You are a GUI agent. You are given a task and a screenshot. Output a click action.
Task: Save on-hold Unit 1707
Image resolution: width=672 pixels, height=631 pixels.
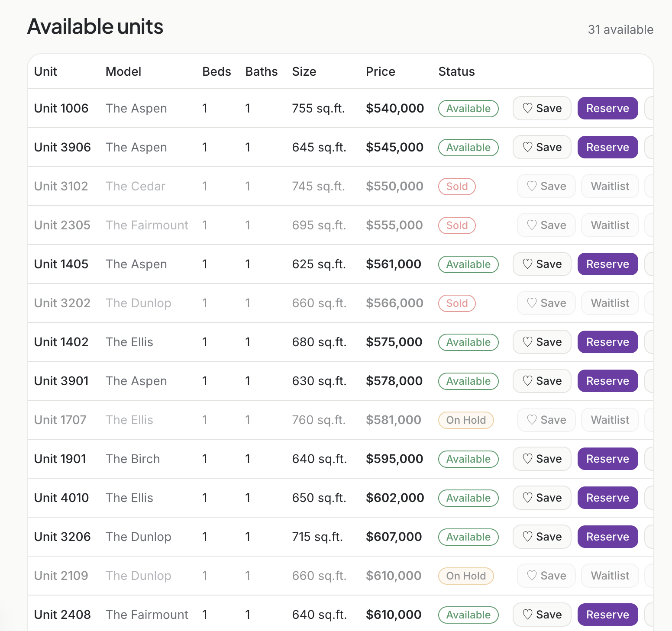click(x=546, y=420)
